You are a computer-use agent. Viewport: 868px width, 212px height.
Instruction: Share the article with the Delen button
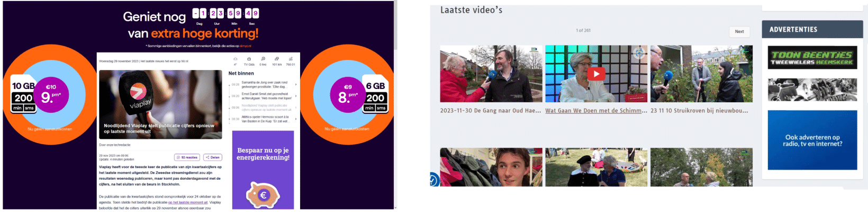[213, 157]
